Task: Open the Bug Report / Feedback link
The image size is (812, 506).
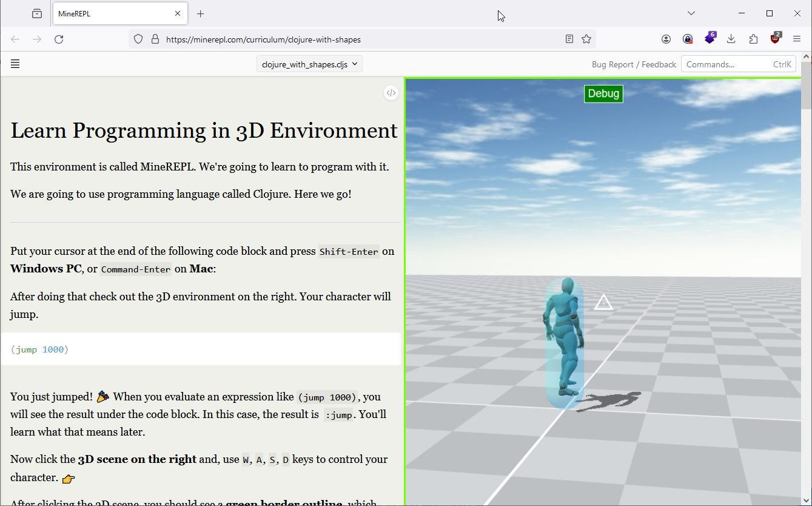Action: [634, 64]
